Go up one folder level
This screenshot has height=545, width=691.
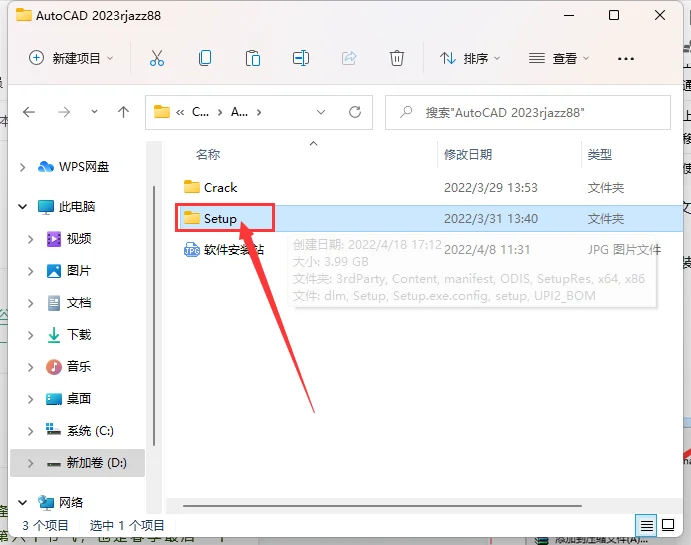(123, 112)
